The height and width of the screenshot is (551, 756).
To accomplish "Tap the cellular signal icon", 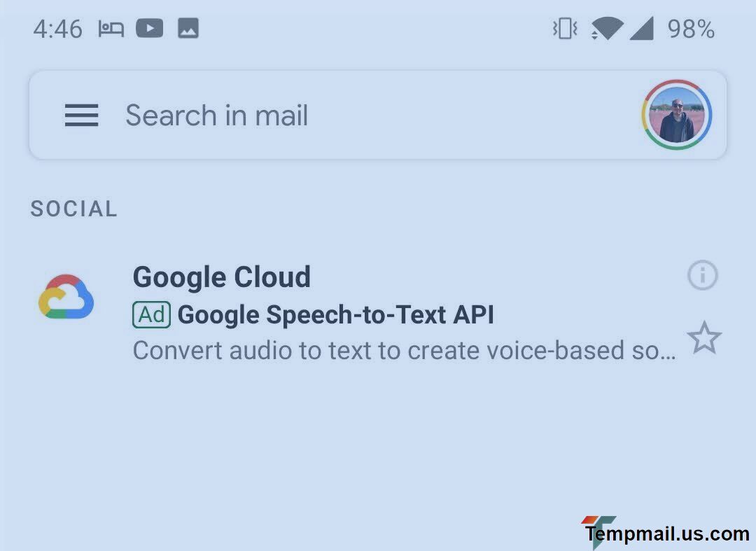I will (x=641, y=29).
